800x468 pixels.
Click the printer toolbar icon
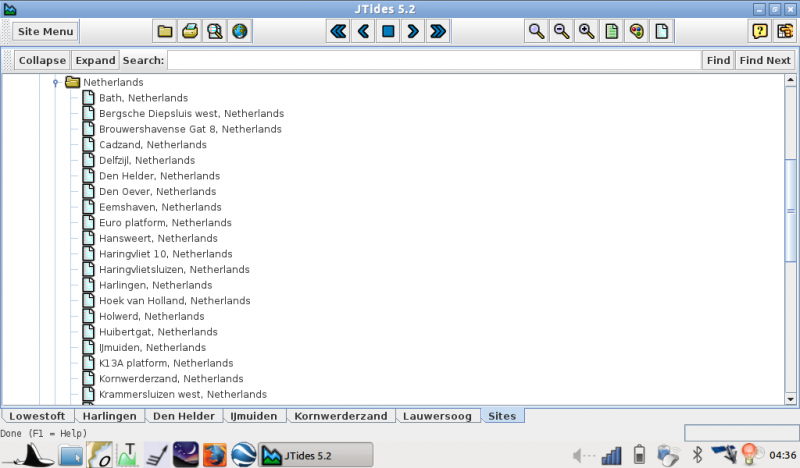[190, 32]
